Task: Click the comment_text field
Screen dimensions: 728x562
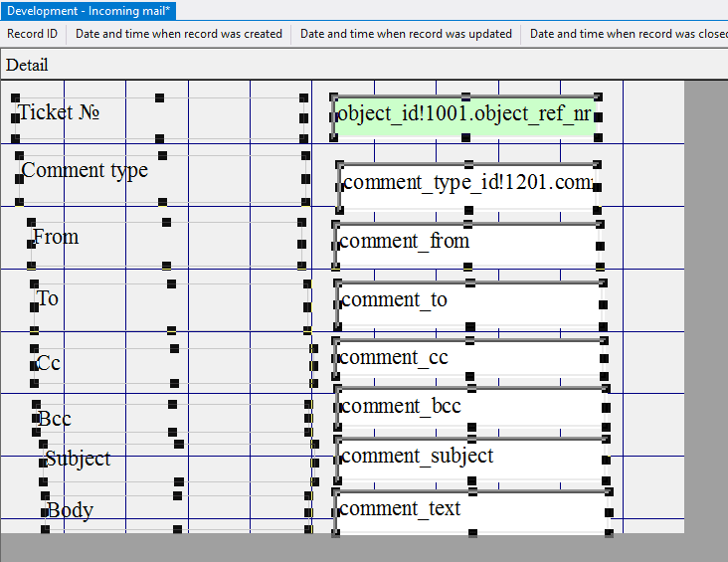Action: pyautogui.click(x=471, y=510)
